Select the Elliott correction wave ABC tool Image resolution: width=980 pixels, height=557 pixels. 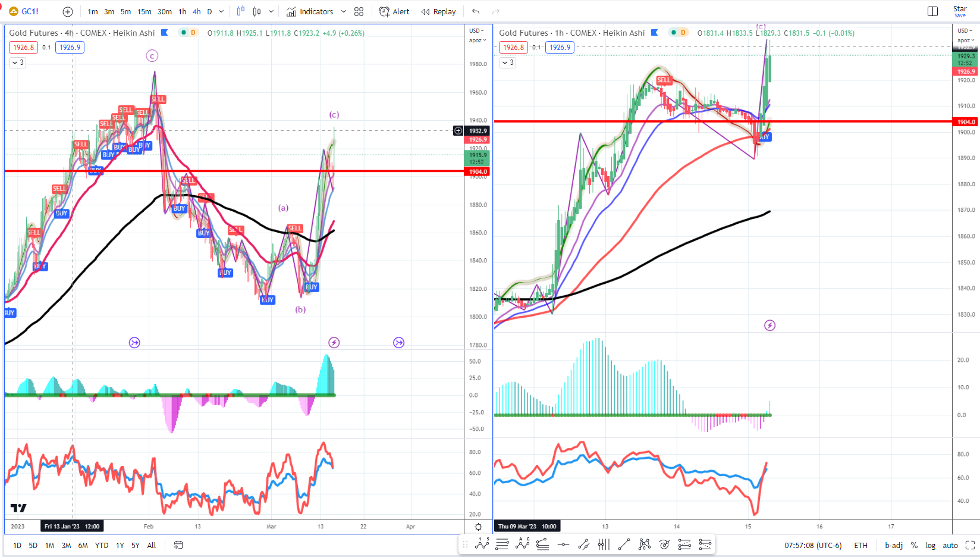523,545
